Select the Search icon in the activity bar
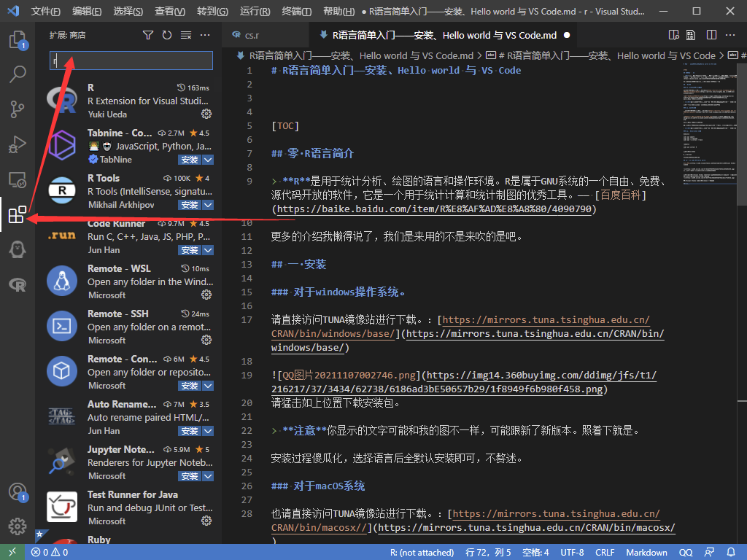The height and width of the screenshot is (560, 747). pyautogui.click(x=18, y=74)
